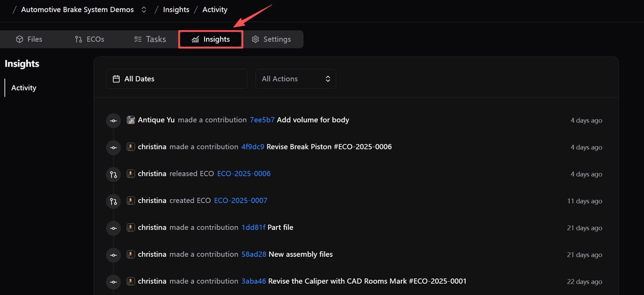Click the branch icon on ECOs tab
This screenshot has width=644, height=295.
78,39
